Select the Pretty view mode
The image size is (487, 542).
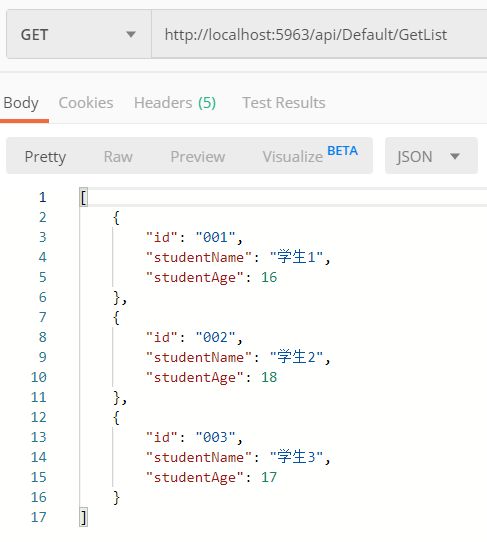point(45,157)
